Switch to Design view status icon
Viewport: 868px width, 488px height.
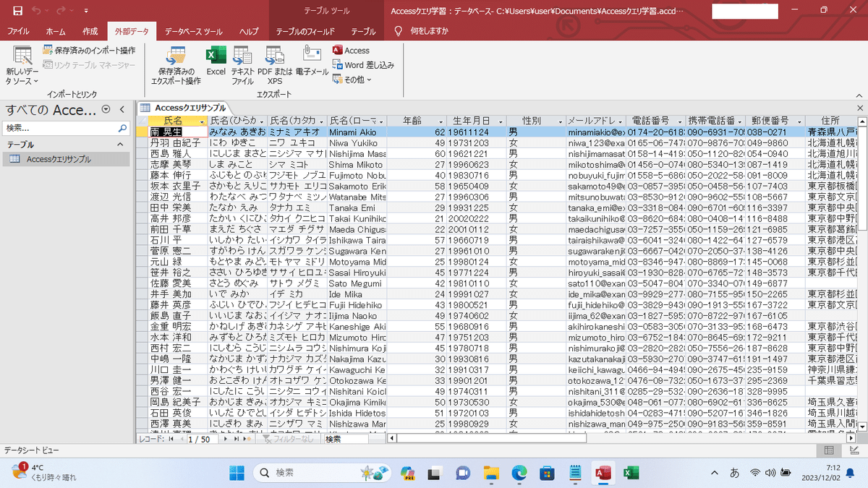(853, 450)
